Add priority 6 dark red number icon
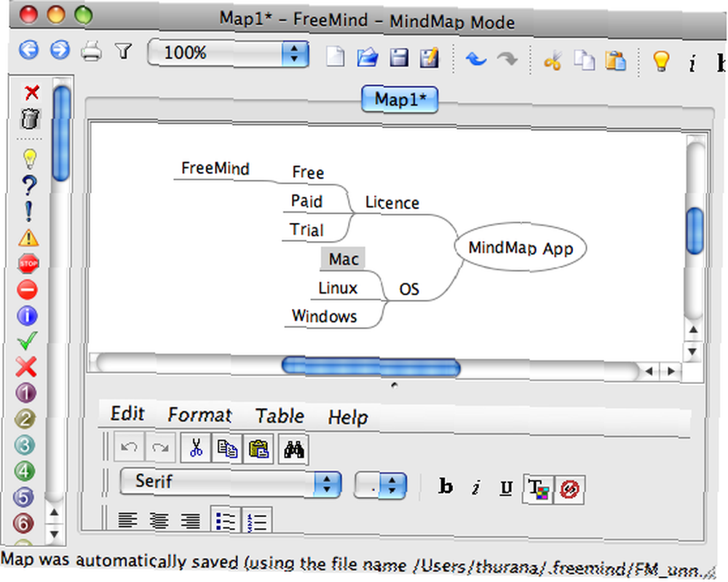The height and width of the screenshot is (582, 728). tap(24, 523)
